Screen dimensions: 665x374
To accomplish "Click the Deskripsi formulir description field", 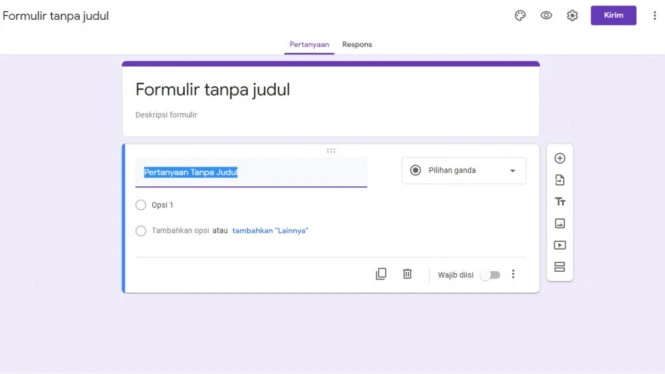I will coord(166,115).
